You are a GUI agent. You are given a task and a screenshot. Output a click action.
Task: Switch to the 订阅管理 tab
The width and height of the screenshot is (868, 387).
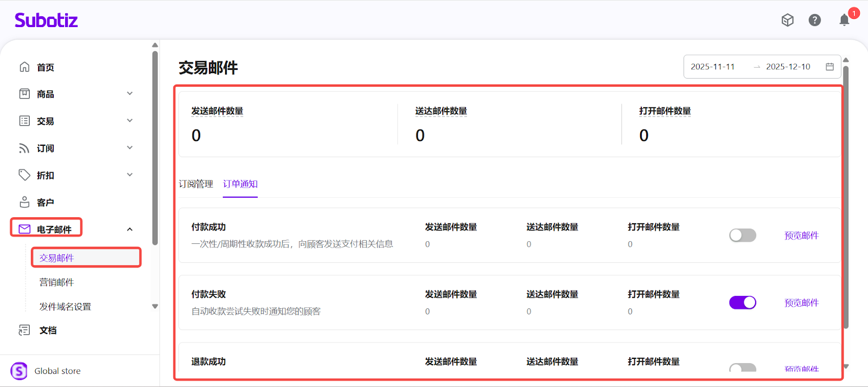196,184
